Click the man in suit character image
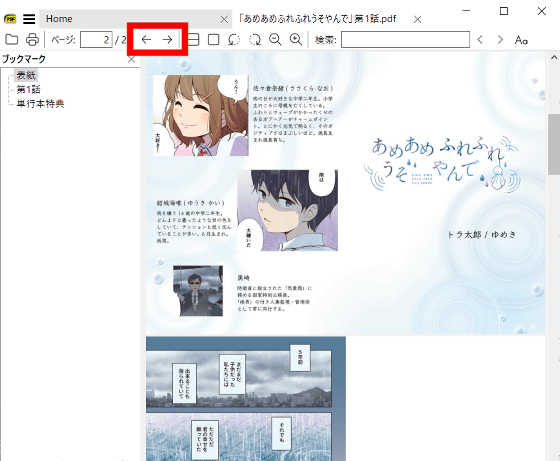 (x=198, y=291)
